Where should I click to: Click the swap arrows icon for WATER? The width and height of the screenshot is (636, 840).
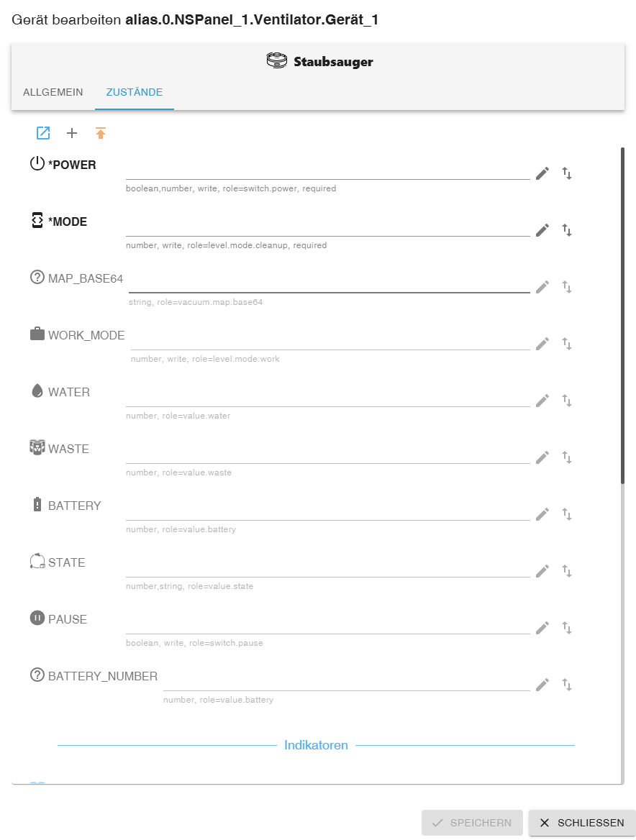[567, 401]
